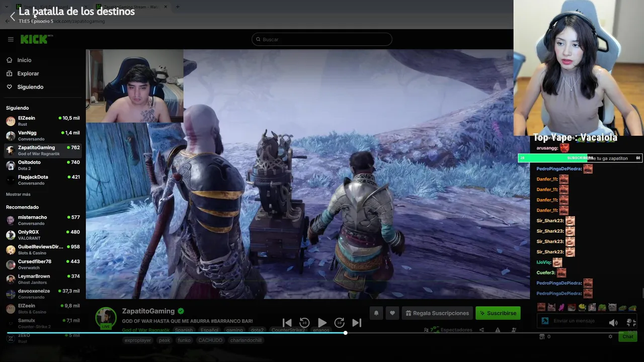Expand the list with Mostrar más
The width and height of the screenshot is (644, 362).
(18, 194)
